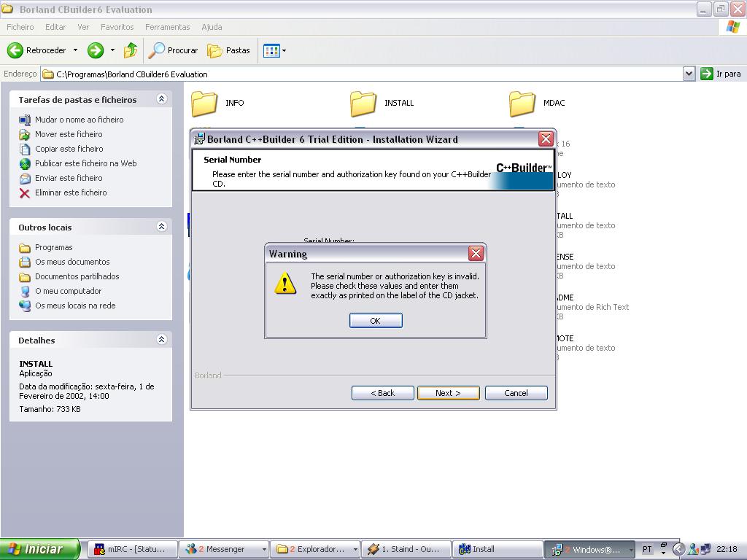Click the Windows flag logo in menu bar
The image size is (747, 560).
pos(732,27)
